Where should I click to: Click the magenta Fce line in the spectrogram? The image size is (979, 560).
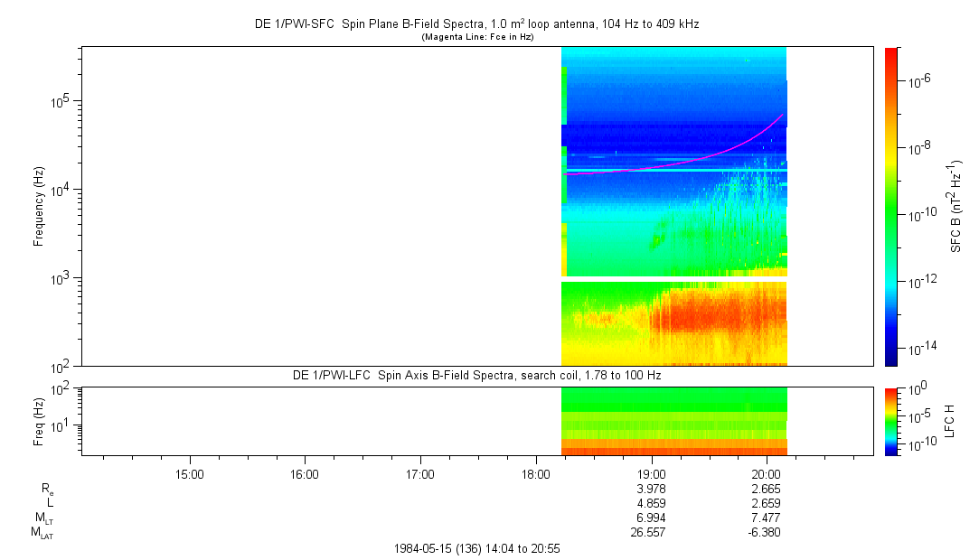(687, 159)
